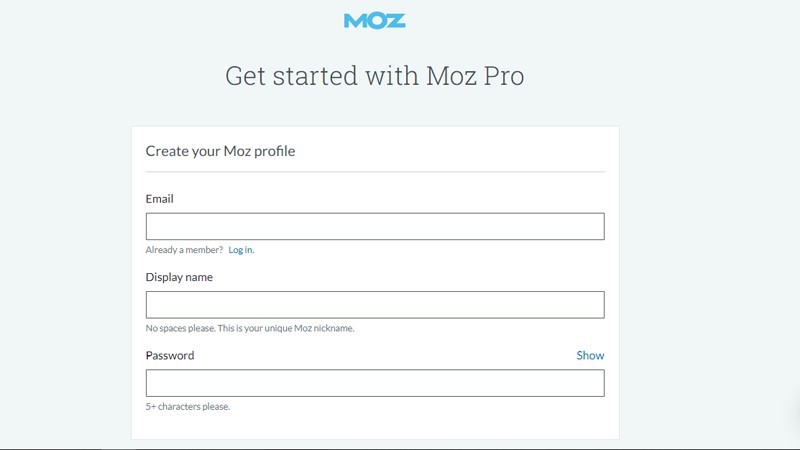The image size is (800, 450).
Task: Click the Email field label
Action: tap(160, 199)
